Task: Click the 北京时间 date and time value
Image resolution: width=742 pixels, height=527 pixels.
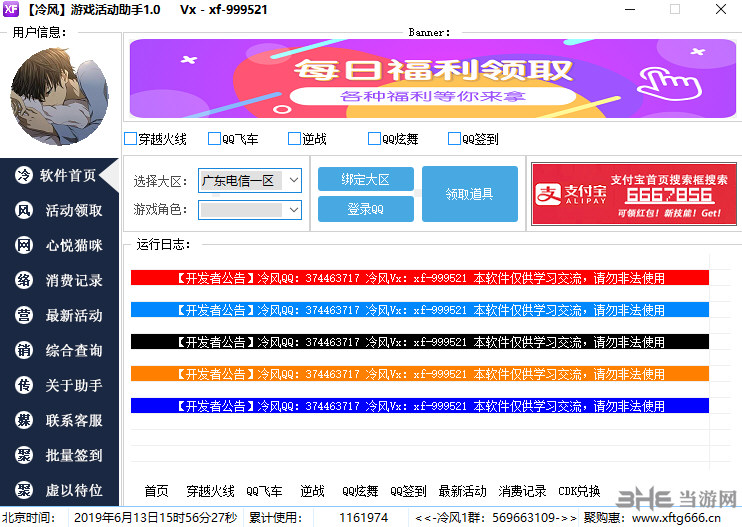Action: click(156, 518)
